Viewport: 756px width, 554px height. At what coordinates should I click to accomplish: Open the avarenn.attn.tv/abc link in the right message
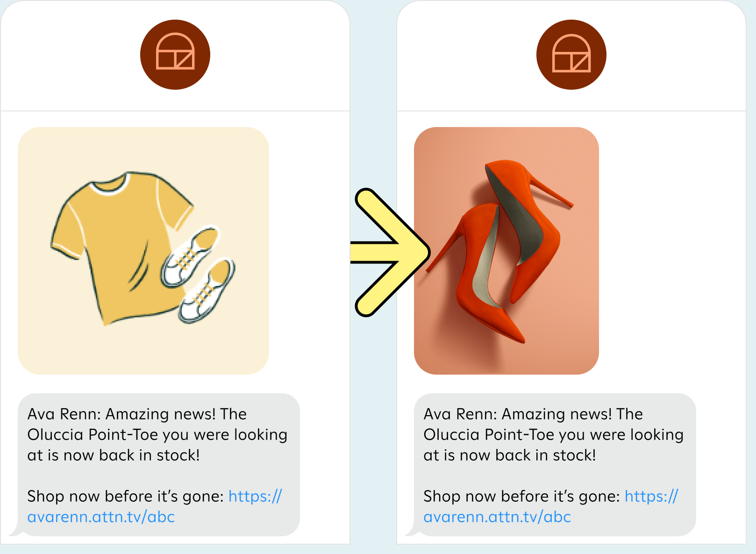(x=497, y=517)
